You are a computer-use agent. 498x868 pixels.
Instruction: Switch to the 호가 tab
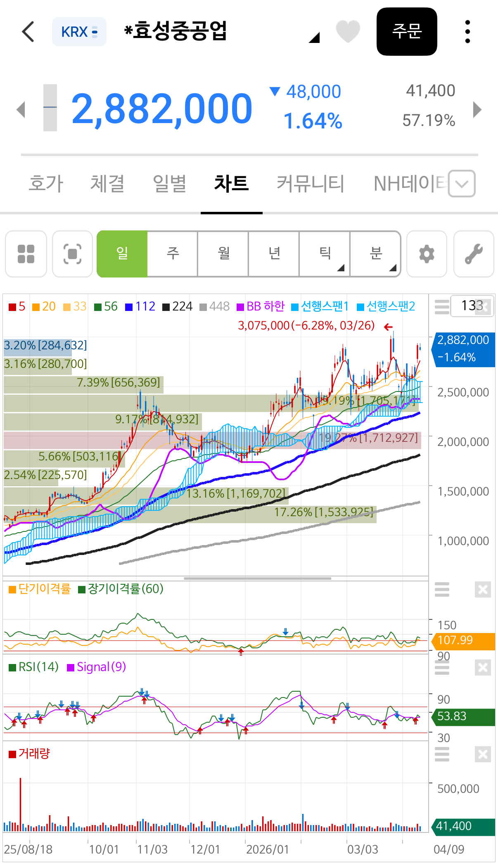click(x=46, y=184)
